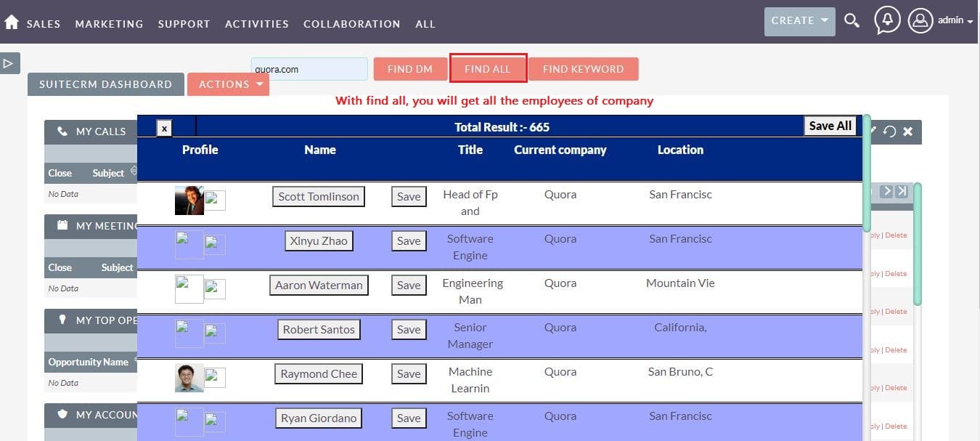
Task: Click the calendar icon on My Meetings
Action: point(62,225)
